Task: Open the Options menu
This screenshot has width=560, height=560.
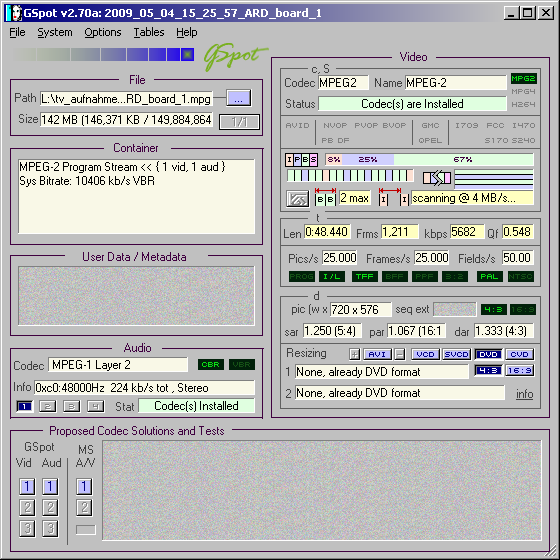Action: [x=103, y=32]
